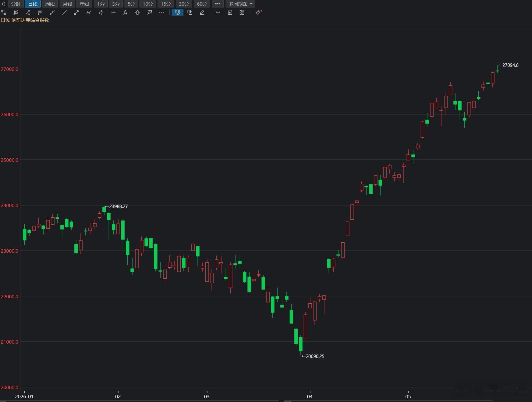Open more period options via the ellipsis button
Image resolution: width=532 pixels, height=402 pixels.
tap(218, 4)
